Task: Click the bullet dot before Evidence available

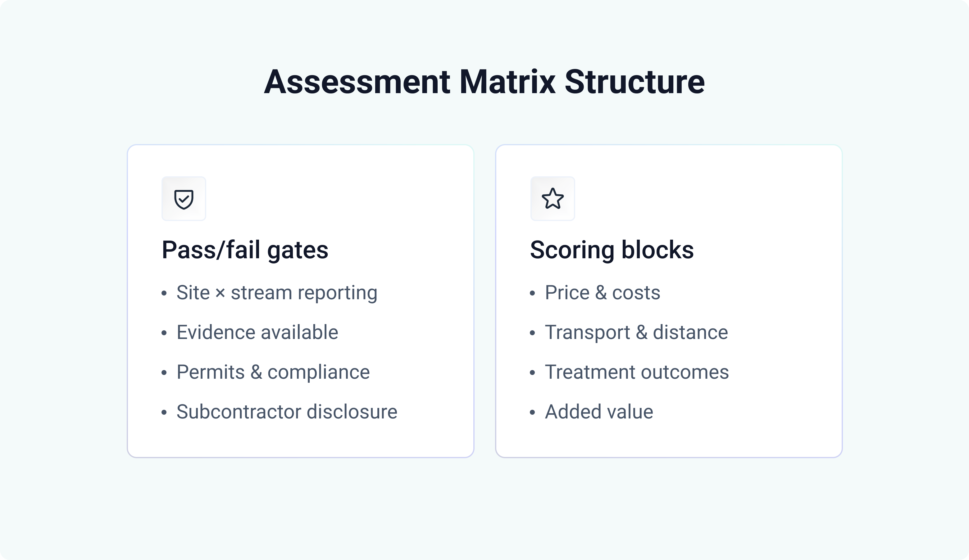Action: [x=164, y=333]
